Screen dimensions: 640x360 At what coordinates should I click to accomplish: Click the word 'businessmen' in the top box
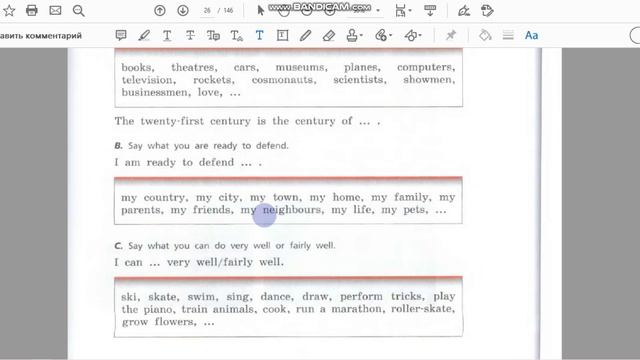[x=156, y=92]
